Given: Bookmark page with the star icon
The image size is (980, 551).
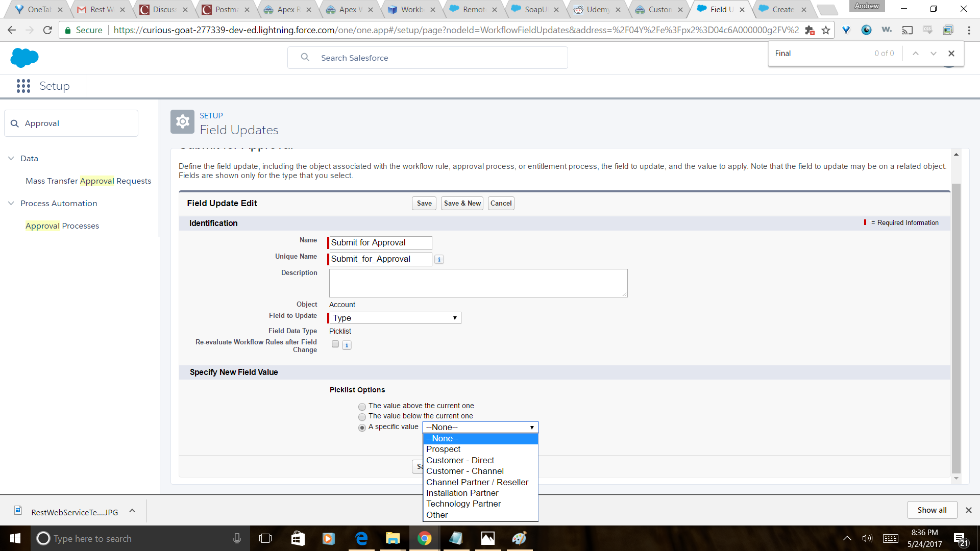Looking at the screenshot, I should coord(826,30).
